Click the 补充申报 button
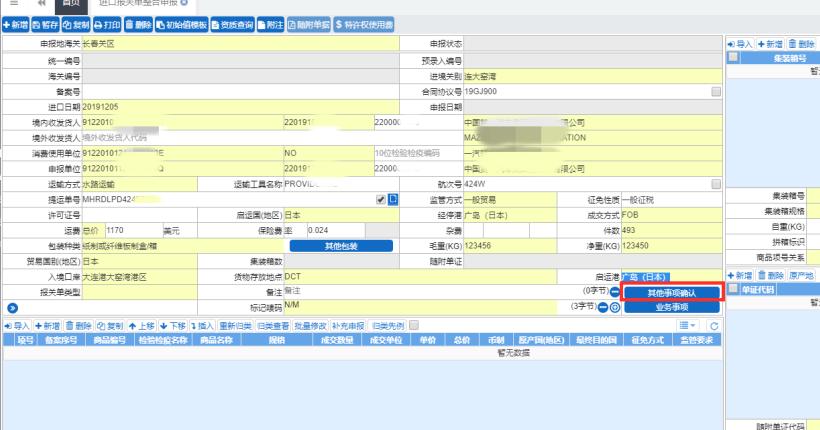This screenshot has height=430, width=820. click(348, 326)
